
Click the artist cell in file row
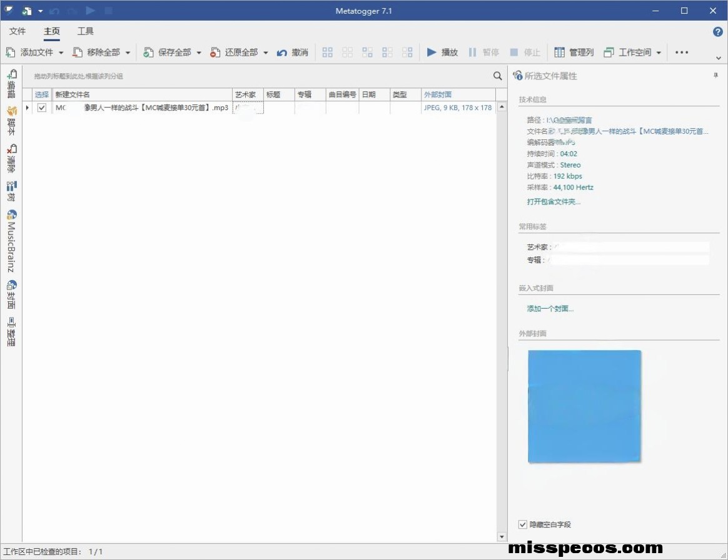[248, 107]
